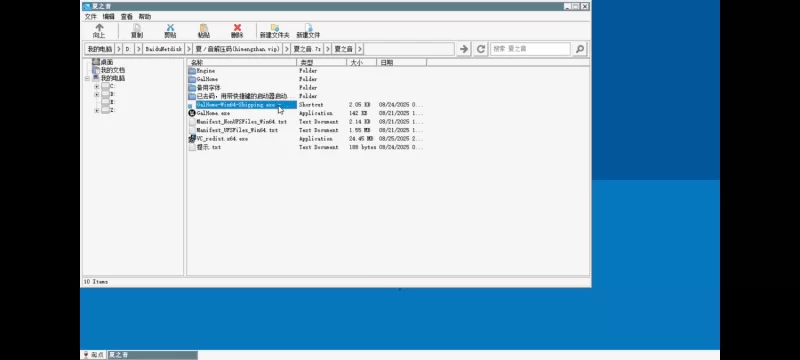This screenshot has width=800, height=360.
Task: Go to BaiduNetdisk breadcrumb segment
Action: click(163, 49)
